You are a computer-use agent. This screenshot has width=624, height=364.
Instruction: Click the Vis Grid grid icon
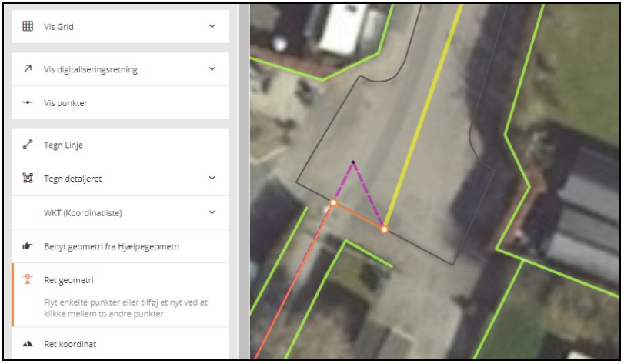click(x=28, y=26)
